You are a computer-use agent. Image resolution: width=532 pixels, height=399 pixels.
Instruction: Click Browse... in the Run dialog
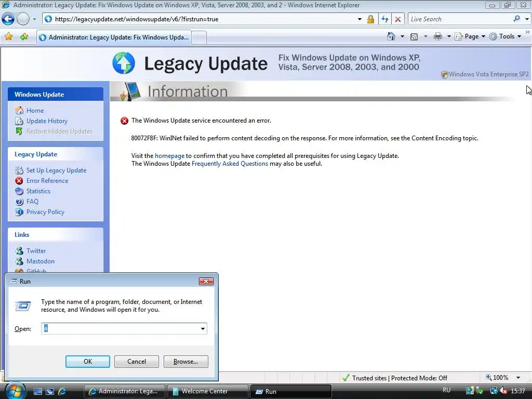coord(185,362)
